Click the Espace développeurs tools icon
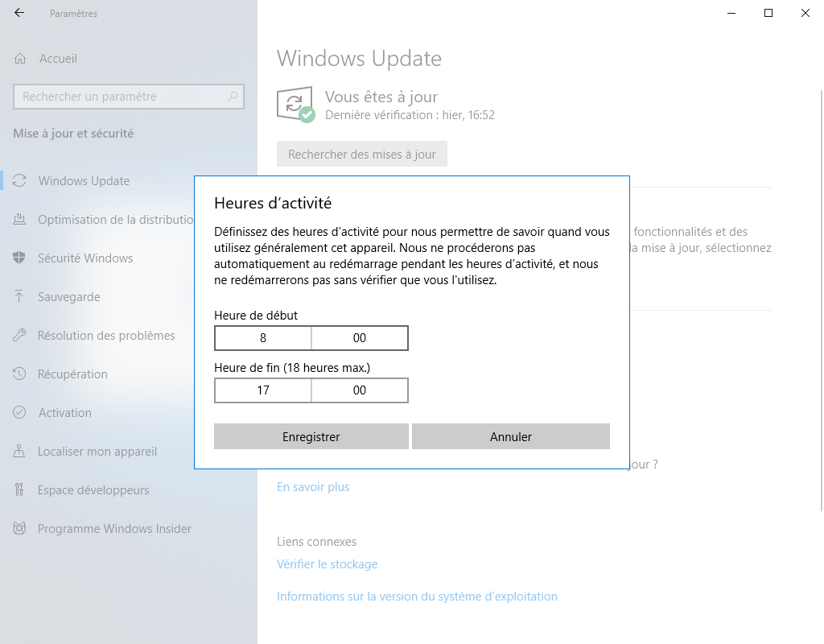 (19, 490)
